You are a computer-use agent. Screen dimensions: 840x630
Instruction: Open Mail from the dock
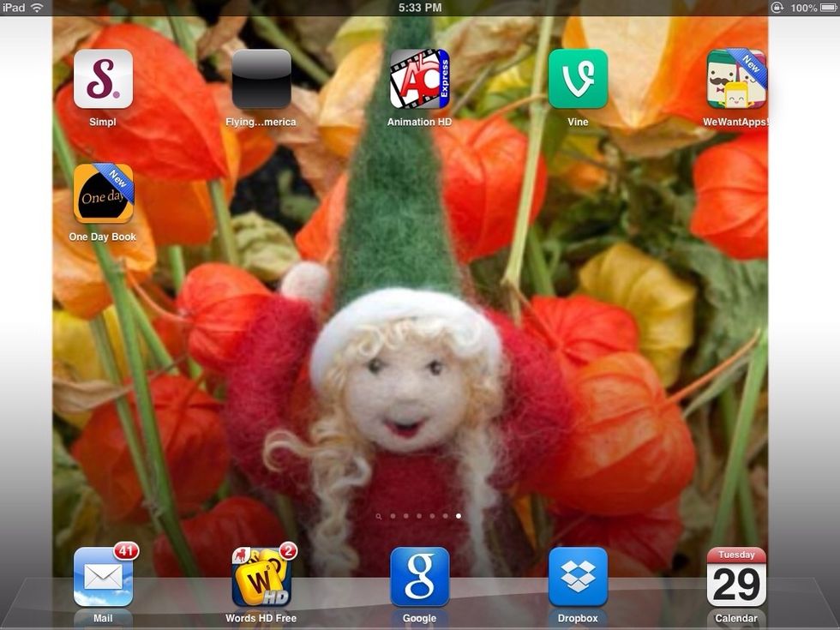103,577
